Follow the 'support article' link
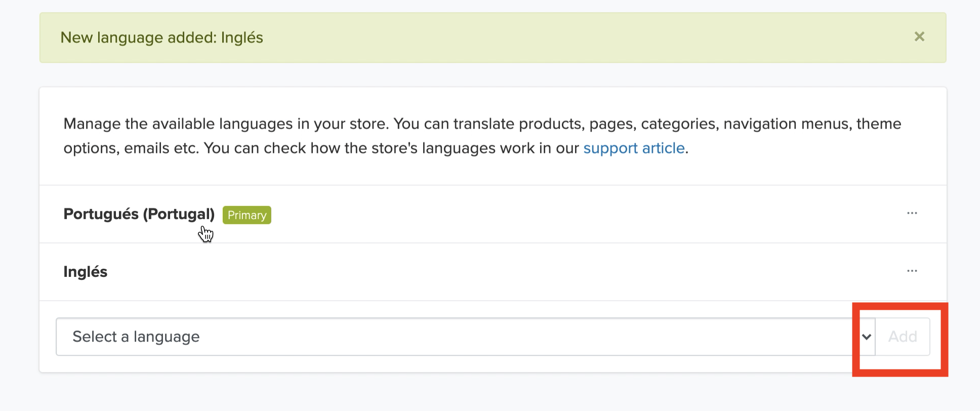Viewport: 980px width, 411px height. pyautogui.click(x=634, y=148)
